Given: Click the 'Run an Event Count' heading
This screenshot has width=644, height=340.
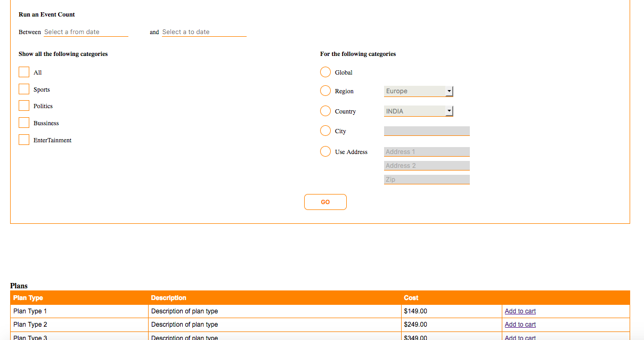Looking at the screenshot, I should (47, 14).
